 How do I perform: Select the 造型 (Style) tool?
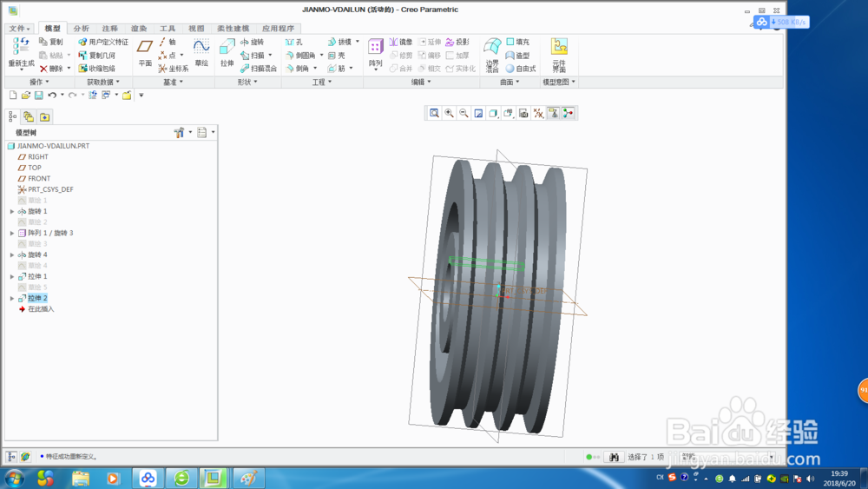[517, 56]
